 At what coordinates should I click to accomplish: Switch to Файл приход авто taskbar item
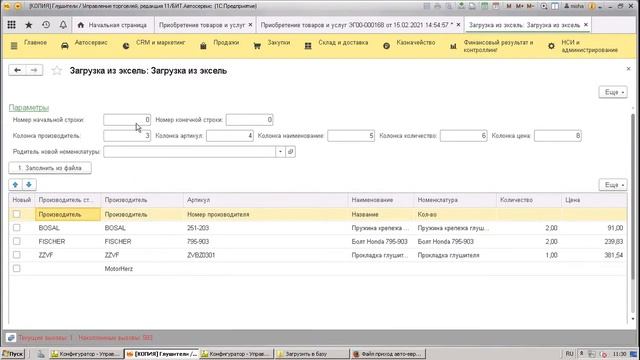click(388, 354)
